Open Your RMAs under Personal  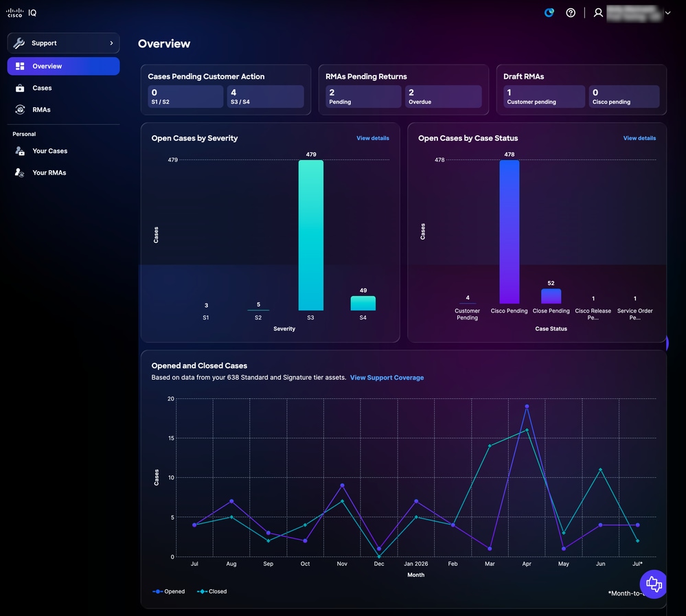[63, 173]
